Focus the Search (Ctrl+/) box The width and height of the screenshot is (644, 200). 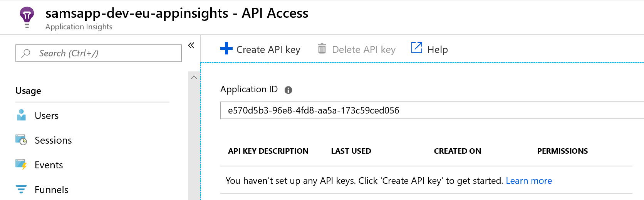point(104,53)
